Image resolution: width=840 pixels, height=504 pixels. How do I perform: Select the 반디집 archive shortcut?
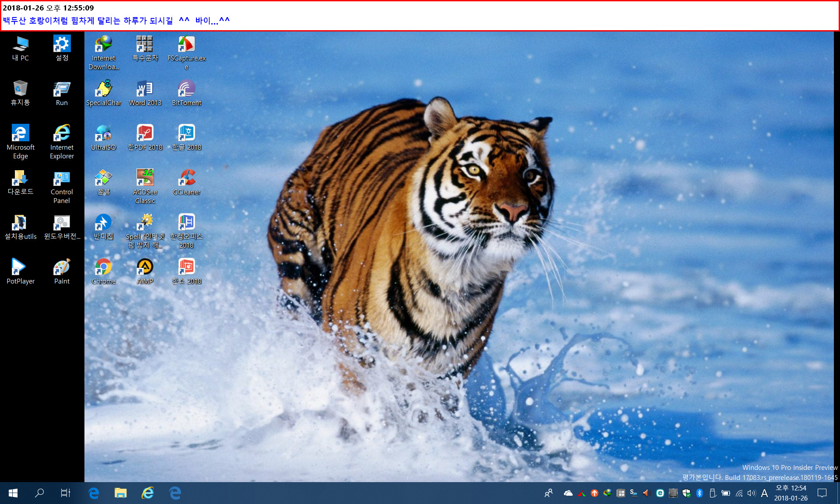[x=104, y=227]
